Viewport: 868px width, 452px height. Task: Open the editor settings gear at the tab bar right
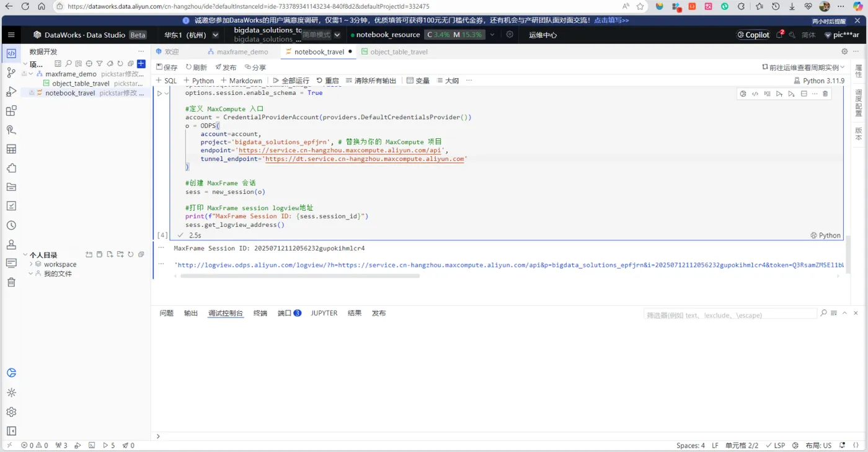coord(844,51)
